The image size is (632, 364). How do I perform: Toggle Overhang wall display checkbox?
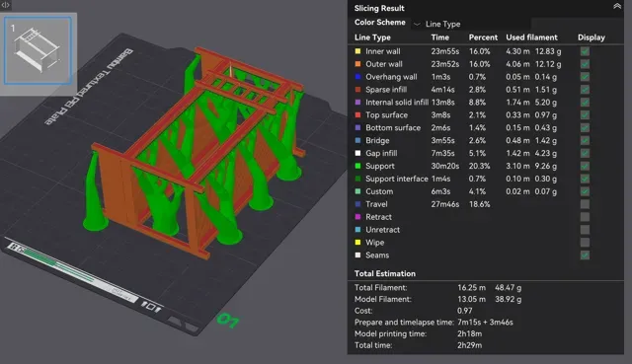(x=585, y=77)
